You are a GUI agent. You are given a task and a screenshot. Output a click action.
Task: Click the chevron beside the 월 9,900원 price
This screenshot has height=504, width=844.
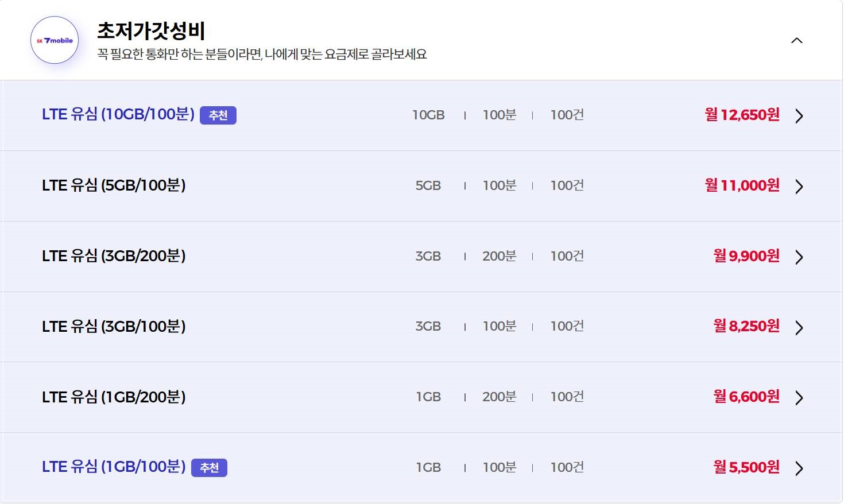(799, 257)
